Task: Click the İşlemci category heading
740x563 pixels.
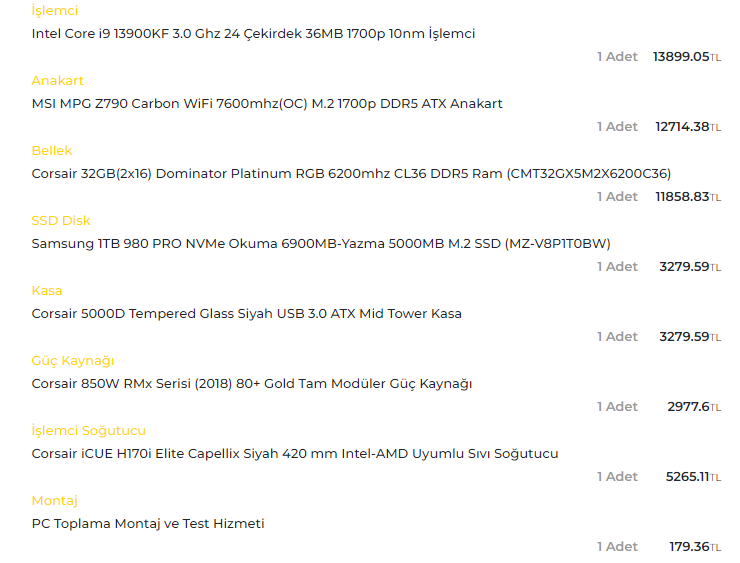Action: tap(54, 11)
